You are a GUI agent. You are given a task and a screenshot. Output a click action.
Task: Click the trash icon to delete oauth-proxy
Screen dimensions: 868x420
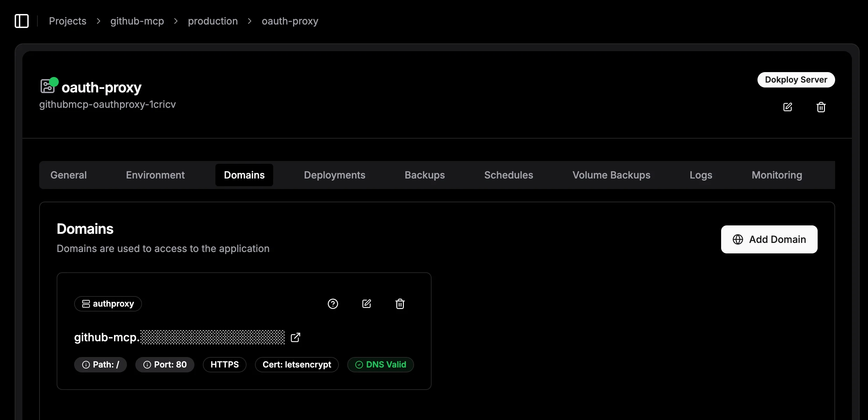tap(821, 107)
